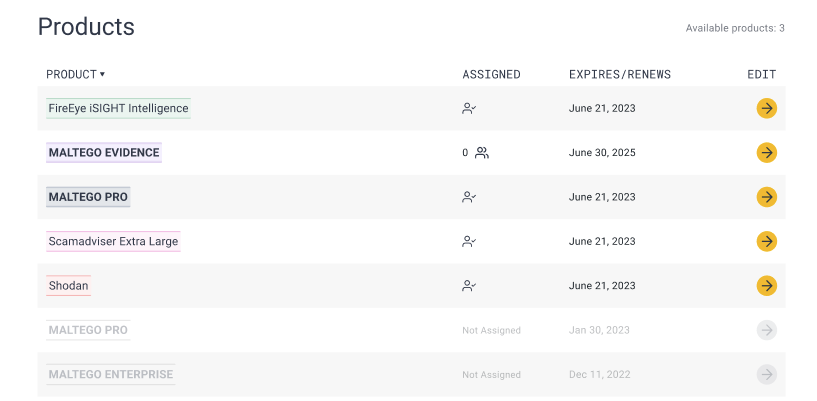Viewport: 817px width, 401px height.
Task: Click the Available products count text
Action: (734, 28)
